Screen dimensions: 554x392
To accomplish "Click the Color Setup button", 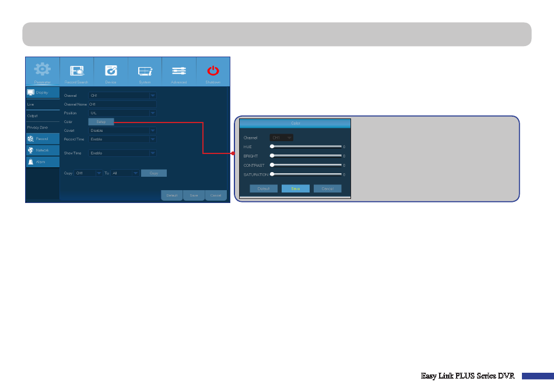I will coord(101,121).
